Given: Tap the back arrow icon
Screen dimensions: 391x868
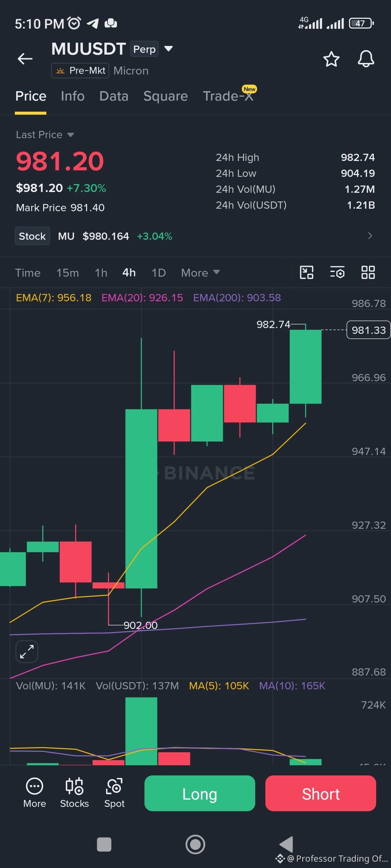Looking at the screenshot, I should (x=25, y=59).
